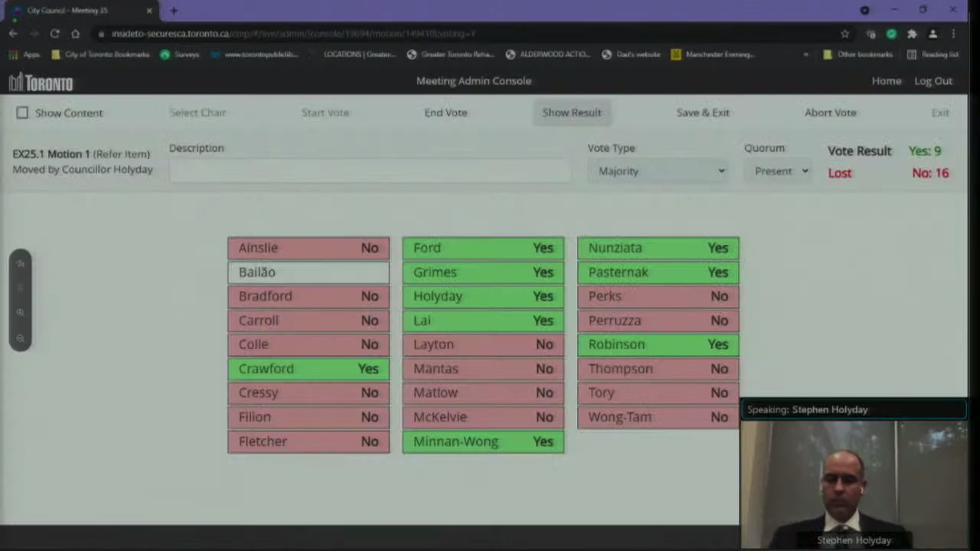
Task: Select the Tory No vote row
Action: pyautogui.click(x=658, y=393)
